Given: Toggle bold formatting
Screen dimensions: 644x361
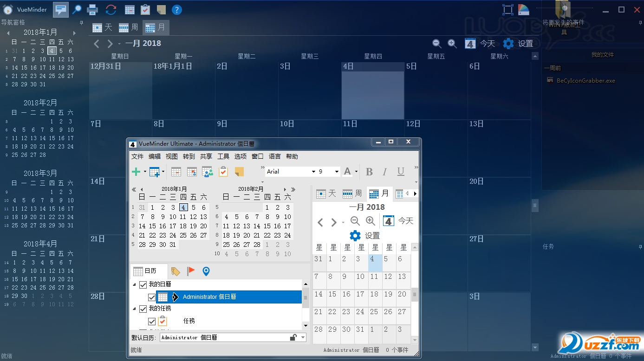Looking at the screenshot, I should [x=370, y=172].
